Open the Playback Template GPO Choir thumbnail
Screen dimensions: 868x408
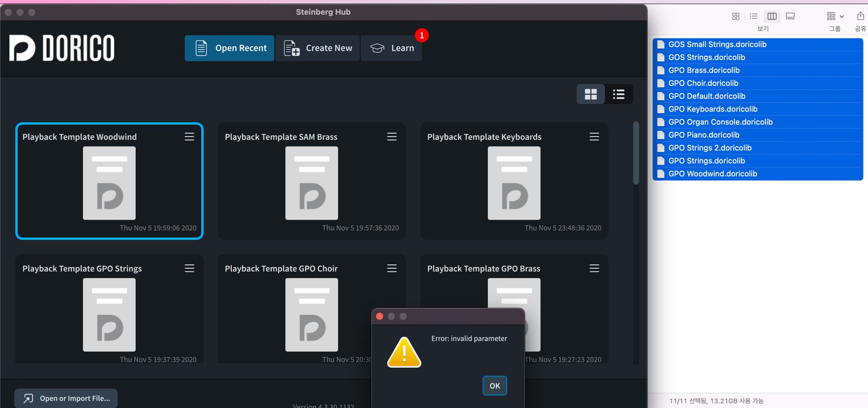[x=311, y=314]
